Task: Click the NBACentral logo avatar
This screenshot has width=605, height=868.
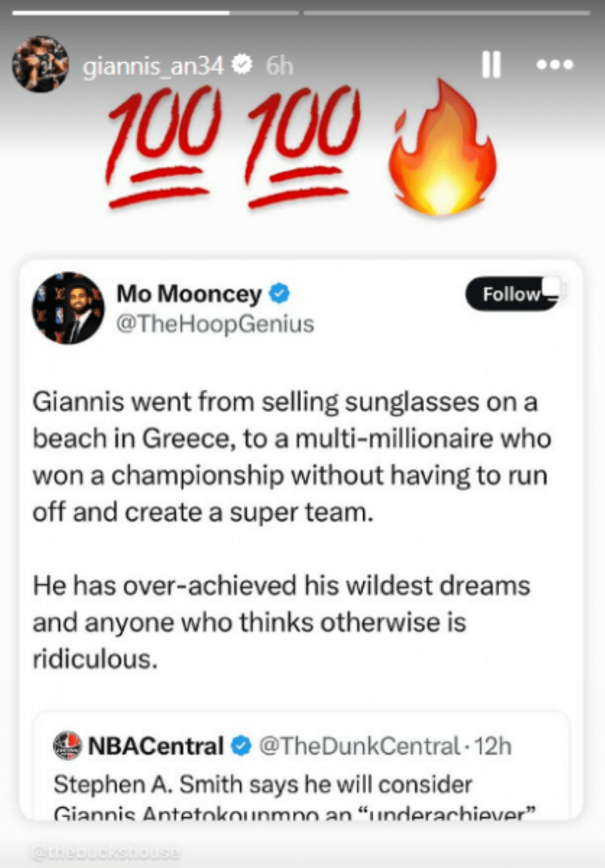Action: click(67, 746)
